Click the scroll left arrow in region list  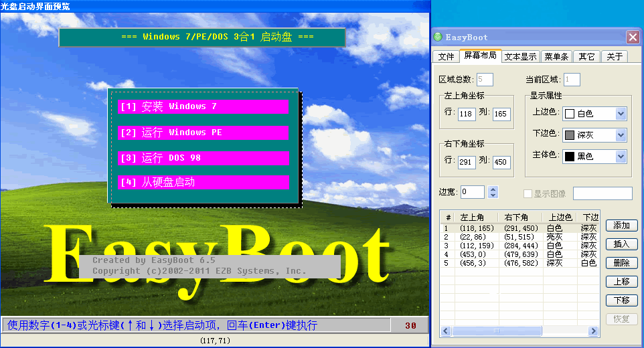[x=447, y=331]
